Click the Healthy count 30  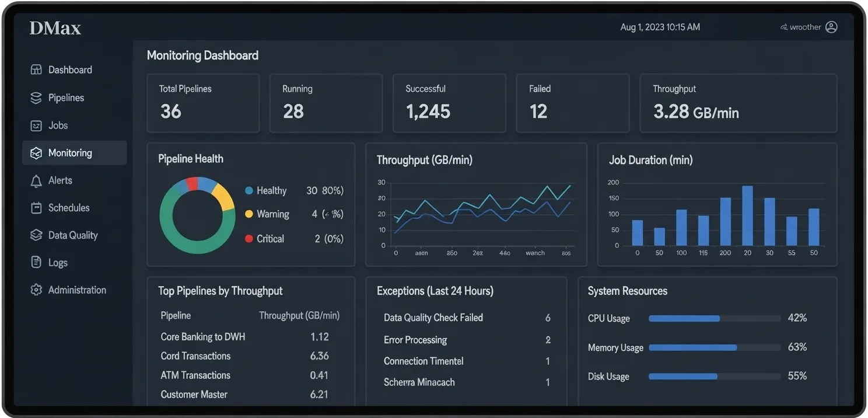tap(312, 191)
